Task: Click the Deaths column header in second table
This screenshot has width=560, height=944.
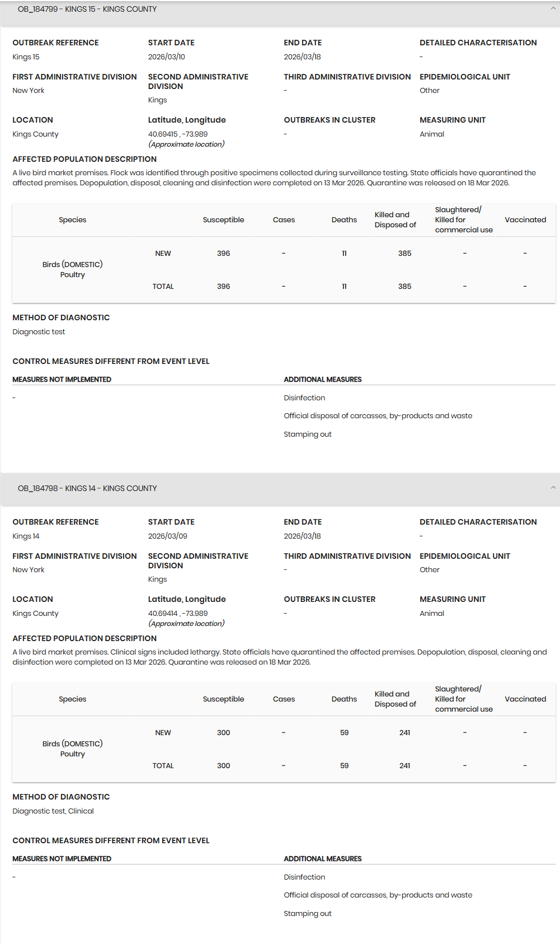Action: (x=344, y=699)
